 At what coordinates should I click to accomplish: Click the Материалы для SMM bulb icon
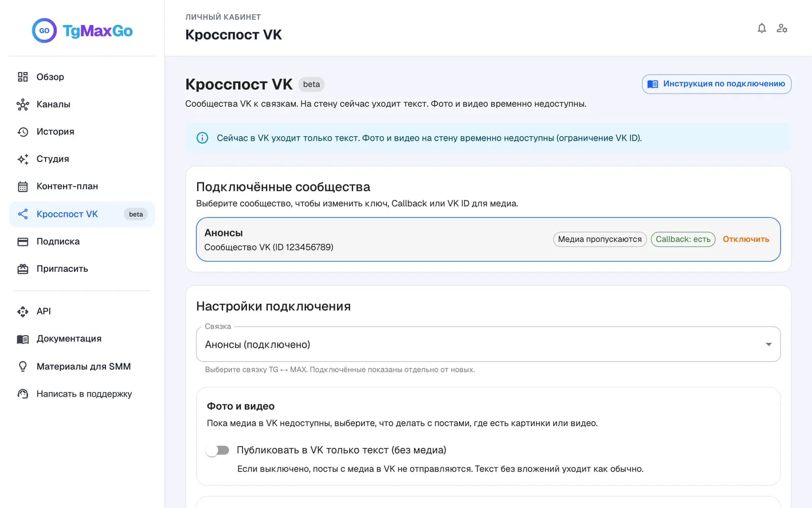(23, 366)
